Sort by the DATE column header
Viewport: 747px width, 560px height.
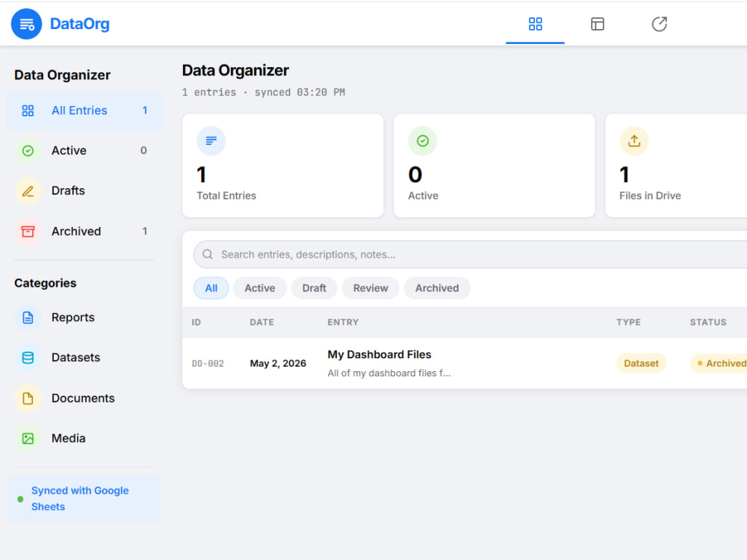click(x=262, y=323)
